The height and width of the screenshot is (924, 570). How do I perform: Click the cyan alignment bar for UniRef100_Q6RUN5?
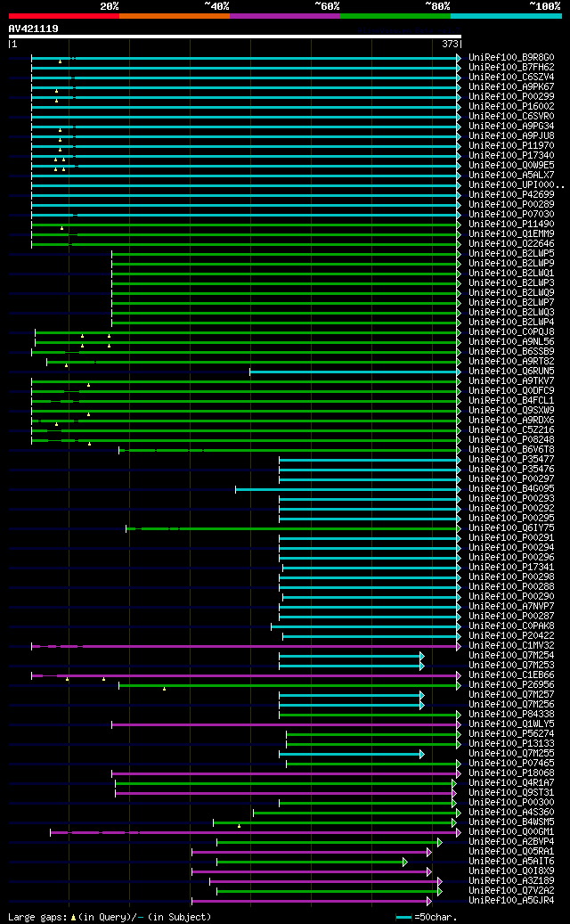click(x=354, y=372)
